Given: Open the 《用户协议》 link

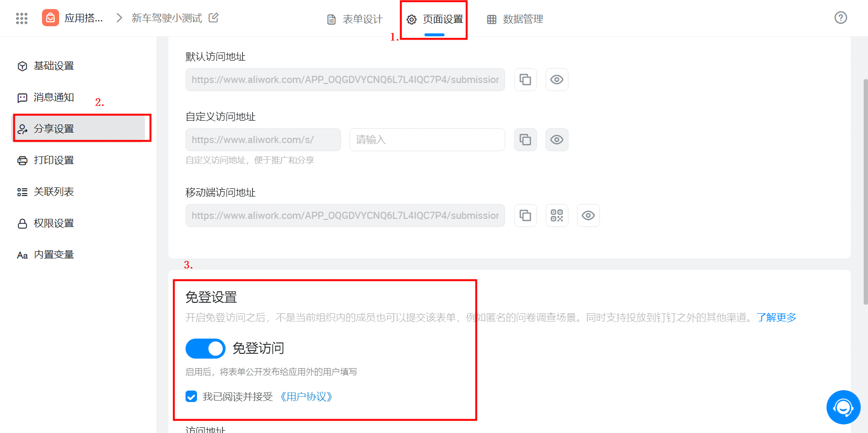Looking at the screenshot, I should [306, 397].
